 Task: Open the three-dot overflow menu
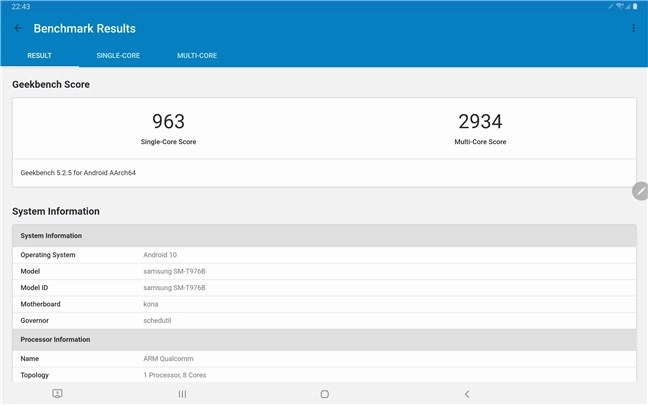click(x=633, y=28)
